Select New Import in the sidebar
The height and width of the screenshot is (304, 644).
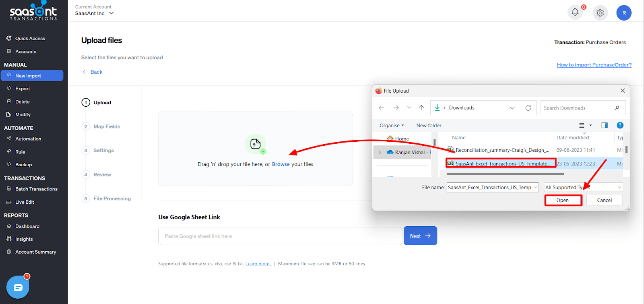pyautogui.click(x=32, y=76)
